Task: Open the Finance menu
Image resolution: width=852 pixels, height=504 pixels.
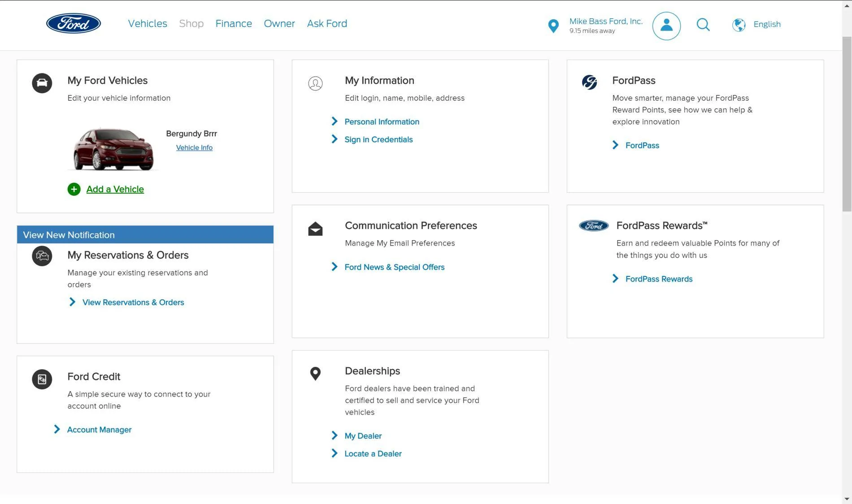Action: [234, 23]
